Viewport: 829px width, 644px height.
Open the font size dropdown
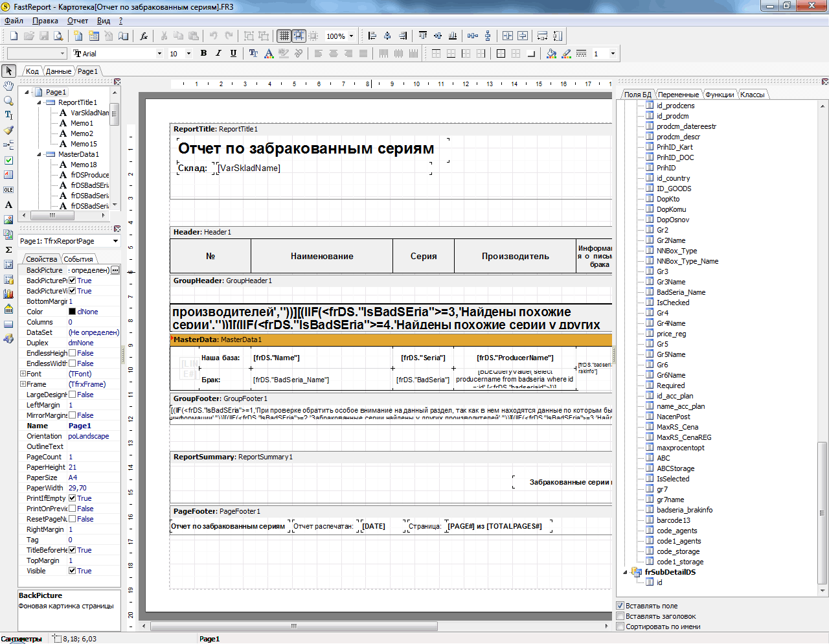(188, 54)
